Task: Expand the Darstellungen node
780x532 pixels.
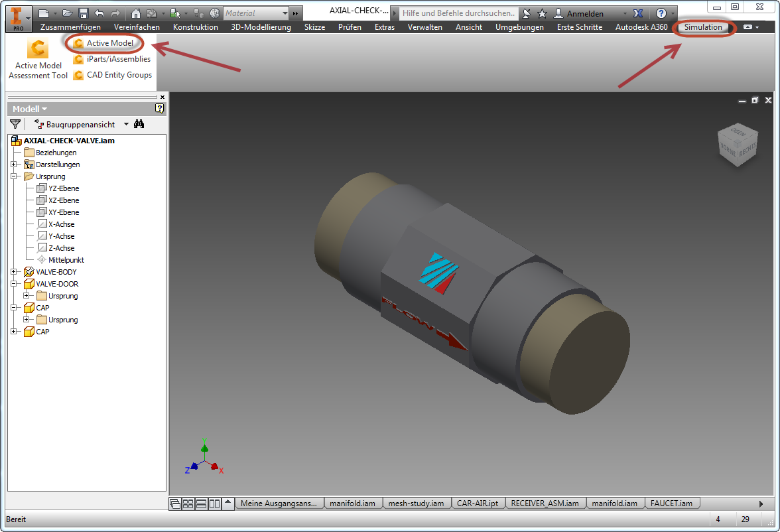Action: point(14,165)
